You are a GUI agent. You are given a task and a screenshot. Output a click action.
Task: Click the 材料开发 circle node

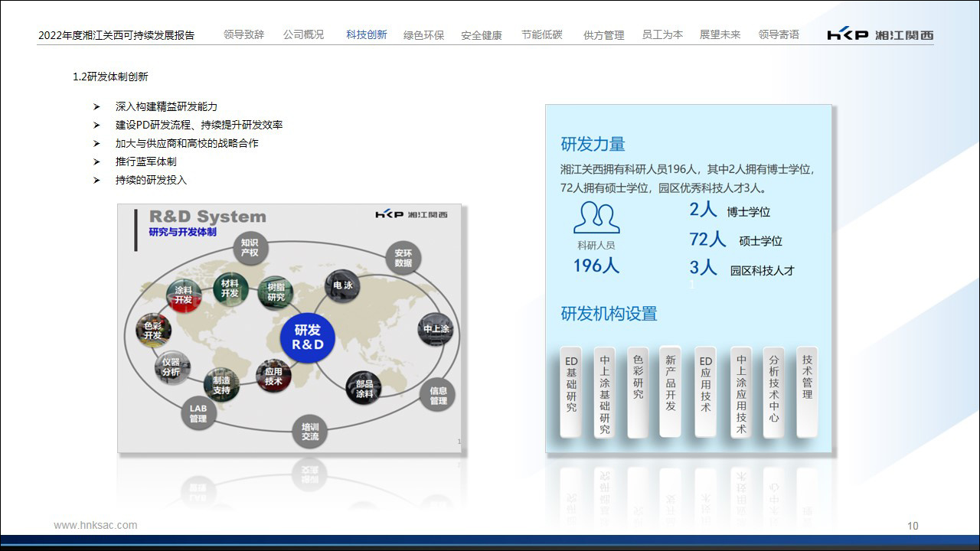pyautogui.click(x=230, y=289)
